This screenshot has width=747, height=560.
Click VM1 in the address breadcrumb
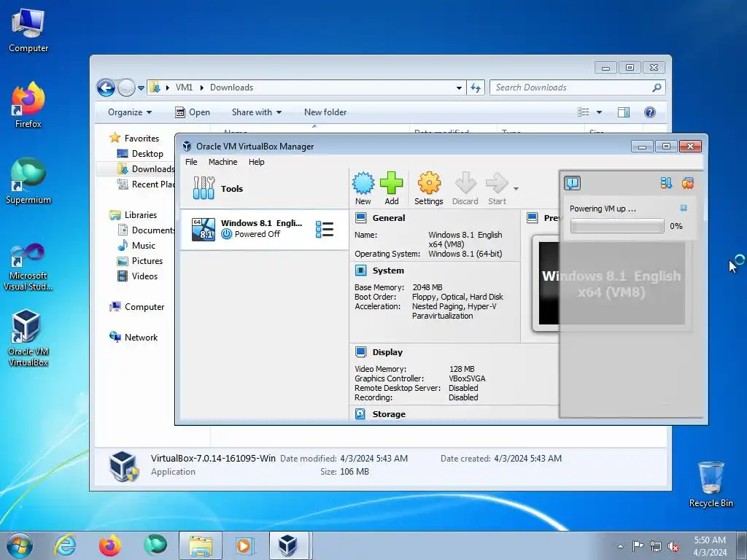coord(184,87)
